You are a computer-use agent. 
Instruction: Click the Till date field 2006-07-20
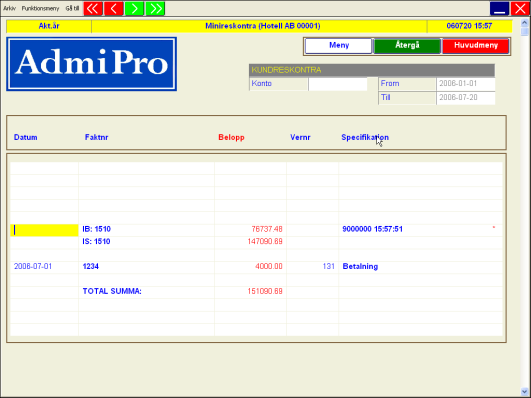[466, 98]
